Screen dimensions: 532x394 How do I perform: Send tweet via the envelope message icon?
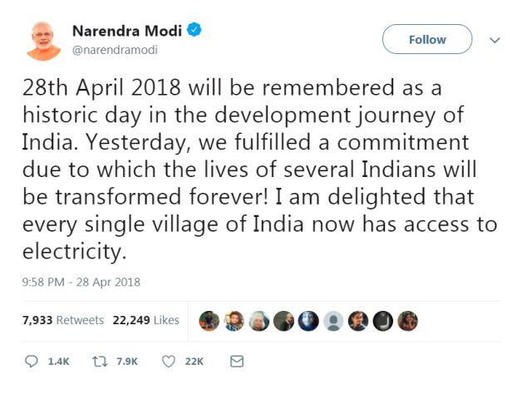[x=236, y=362]
